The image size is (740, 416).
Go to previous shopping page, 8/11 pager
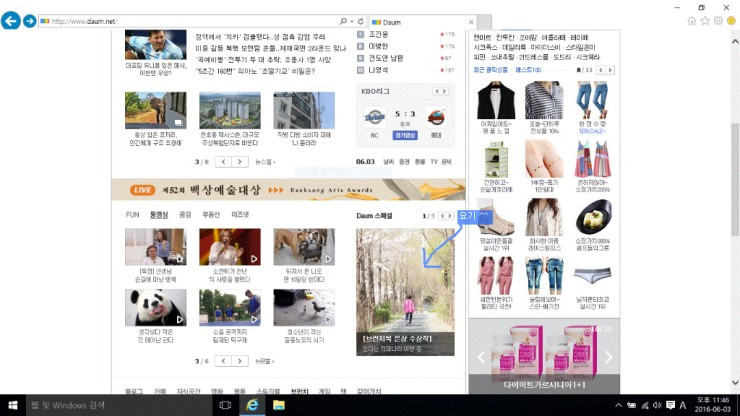pos(601,70)
